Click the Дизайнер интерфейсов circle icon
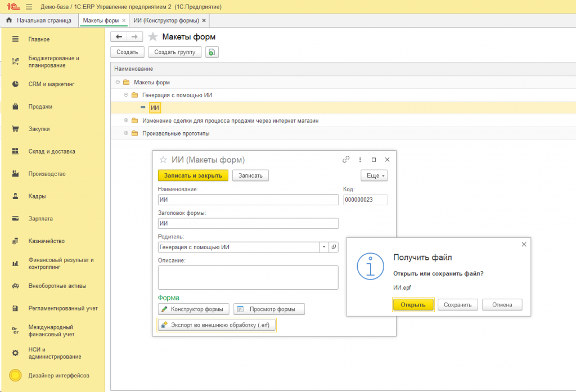The height and width of the screenshot is (392, 576). click(x=15, y=376)
